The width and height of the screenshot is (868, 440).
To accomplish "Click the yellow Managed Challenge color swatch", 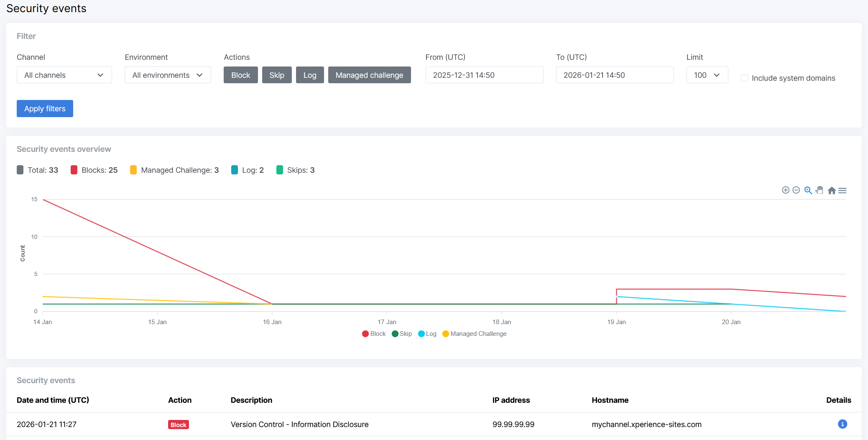I will coord(133,170).
